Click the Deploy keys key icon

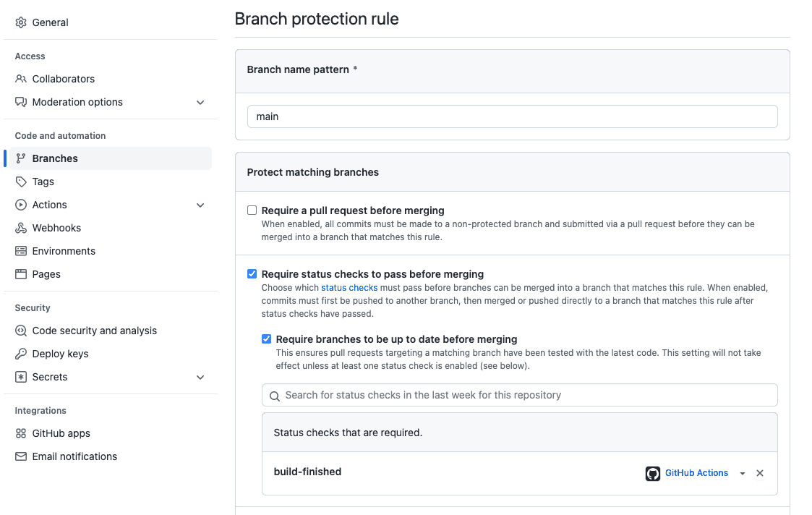tap(21, 354)
